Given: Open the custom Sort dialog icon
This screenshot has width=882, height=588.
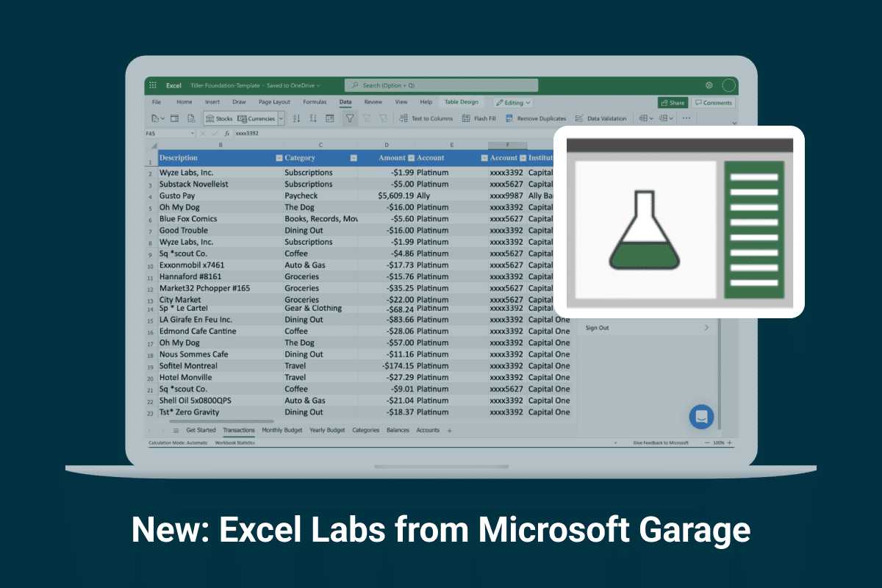Looking at the screenshot, I should tap(330, 118).
